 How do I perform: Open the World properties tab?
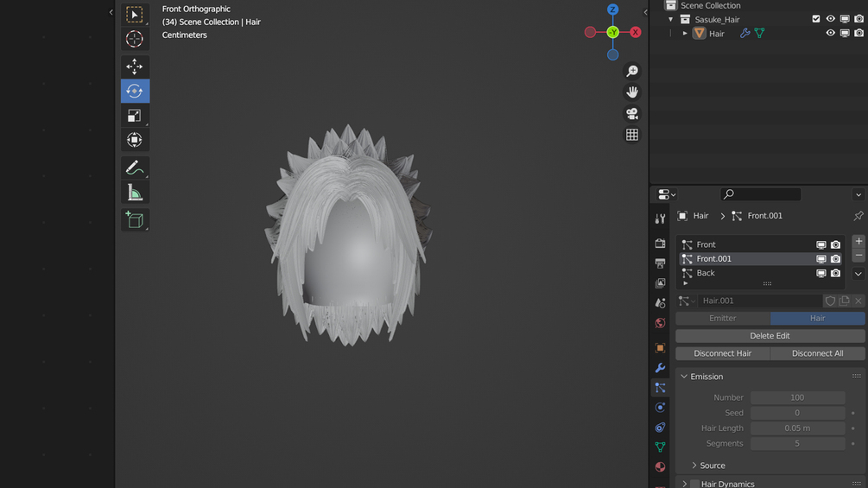[x=660, y=323]
